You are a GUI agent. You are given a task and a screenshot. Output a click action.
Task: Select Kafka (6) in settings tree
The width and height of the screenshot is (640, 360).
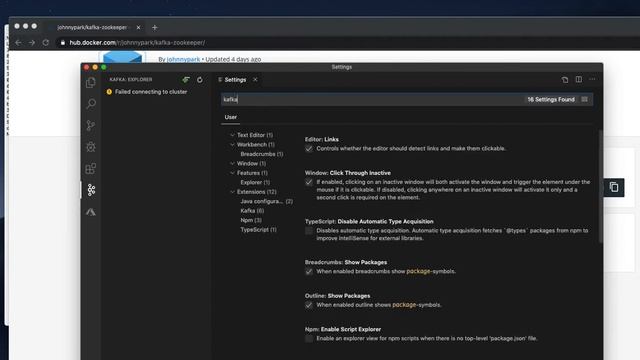pos(252,211)
